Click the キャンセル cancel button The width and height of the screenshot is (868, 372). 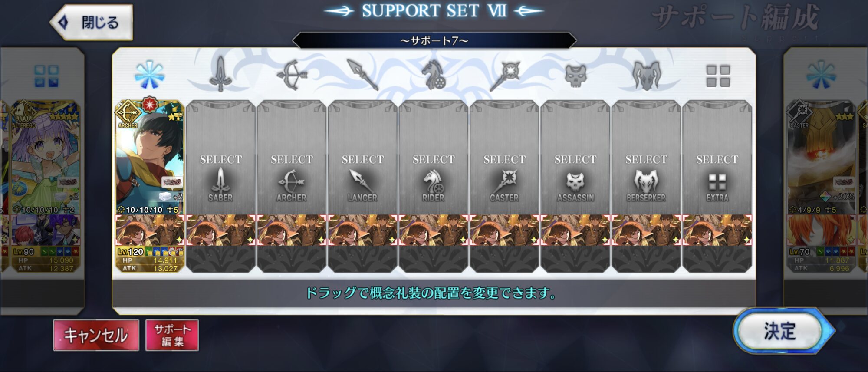point(96,335)
